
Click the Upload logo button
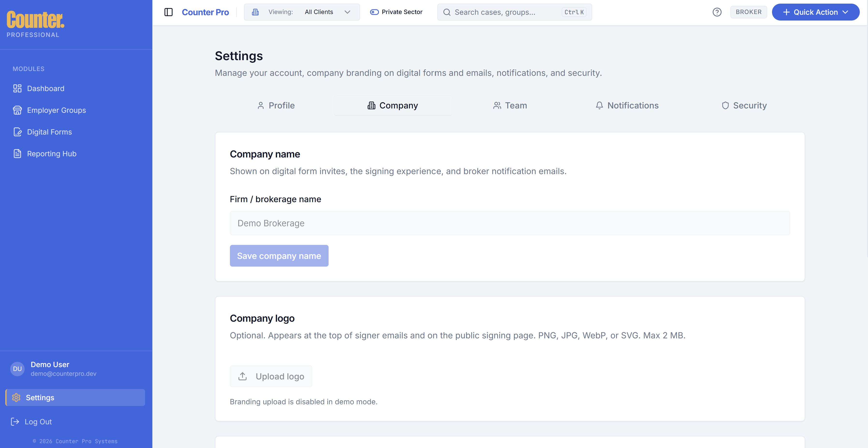click(x=271, y=376)
